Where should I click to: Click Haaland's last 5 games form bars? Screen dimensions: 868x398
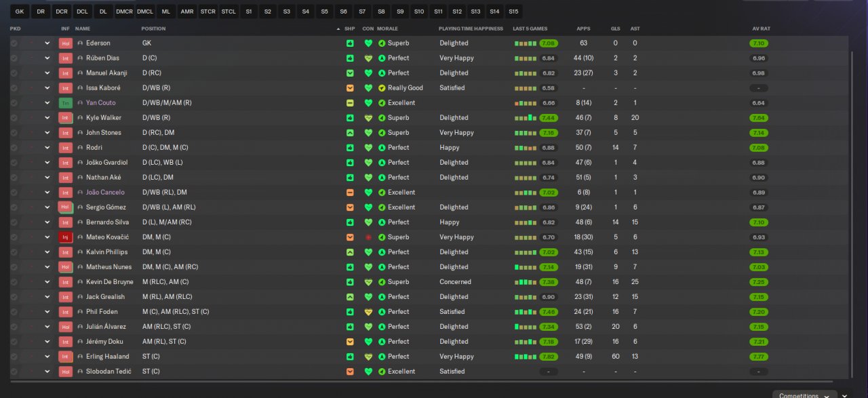click(526, 357)
